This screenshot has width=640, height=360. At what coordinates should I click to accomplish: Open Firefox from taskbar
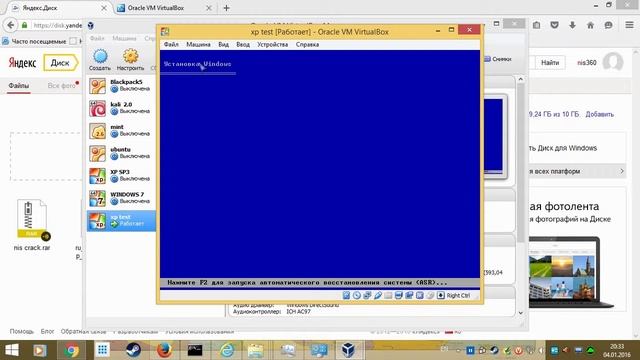click(x=164, y=350)
